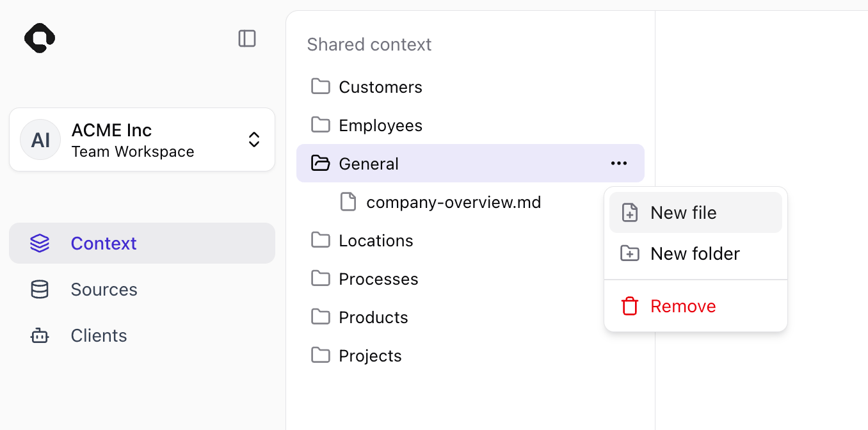This screenshot has height=430, width=868.
Task: Expand the Products folder
Action: [470, 317]
